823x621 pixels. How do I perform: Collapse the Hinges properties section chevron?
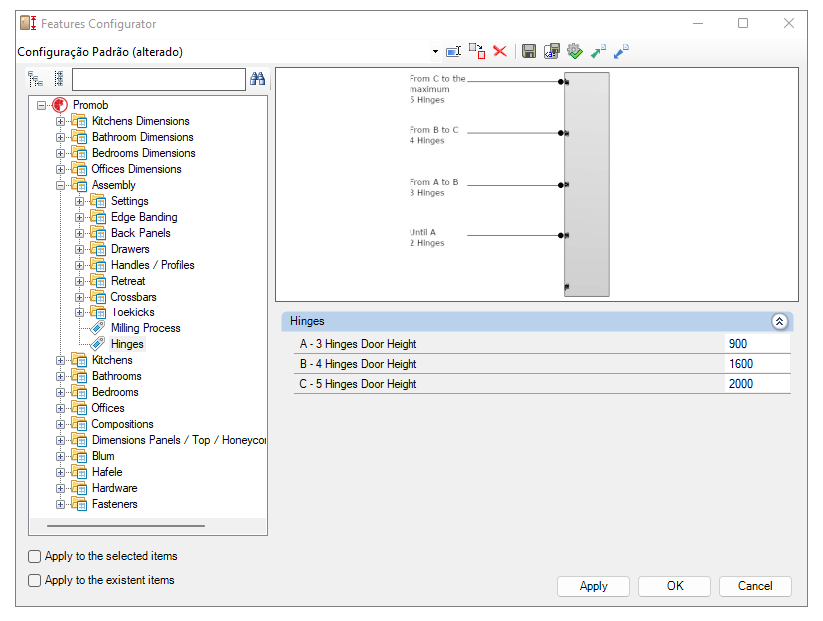[x=779, y=321]
